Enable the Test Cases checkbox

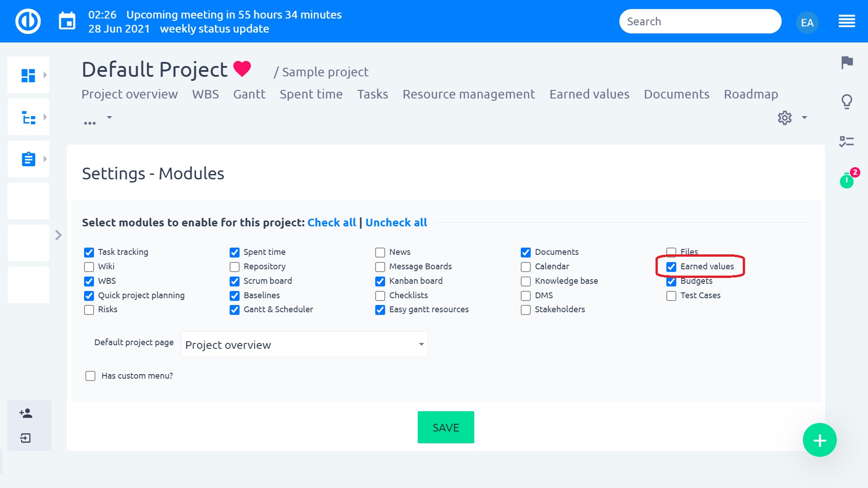(671, 296)
